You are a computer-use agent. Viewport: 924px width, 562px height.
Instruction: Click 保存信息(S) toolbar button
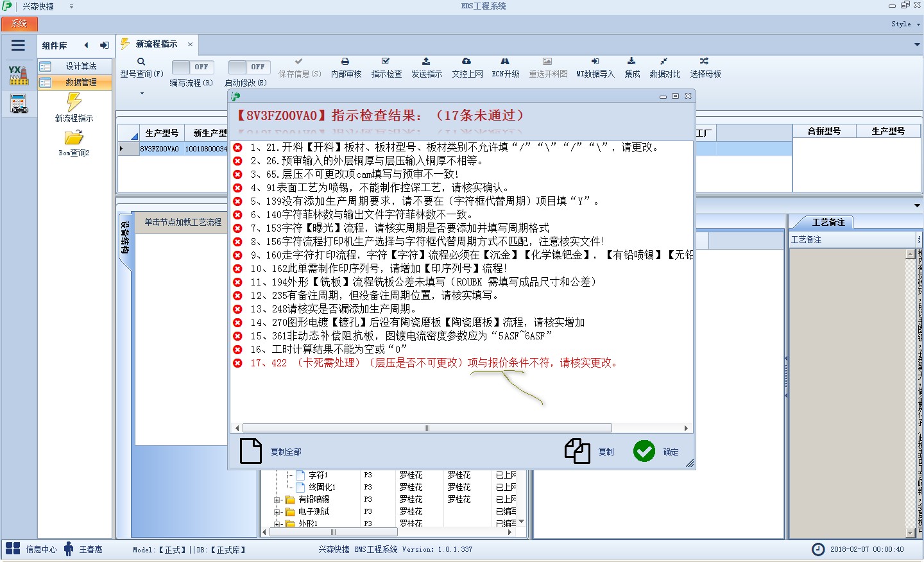click(300, 67)
